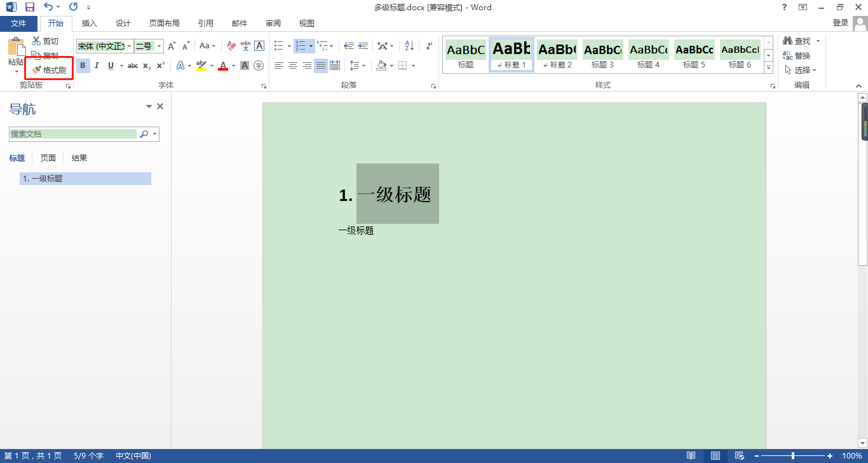
Task: Open the font name dropdown 宋体
Action: [130, 46]
